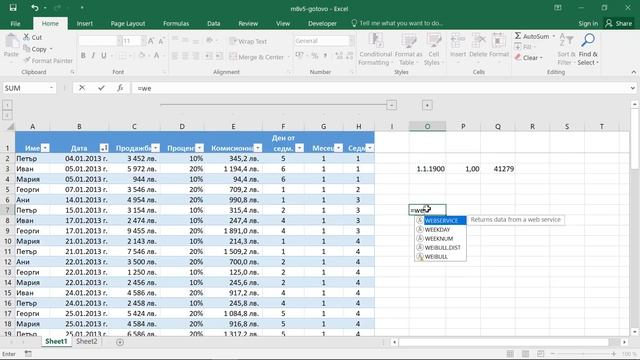Switch to the Insert tab
The image size is (640, 360).
click(x=84, y=23)
